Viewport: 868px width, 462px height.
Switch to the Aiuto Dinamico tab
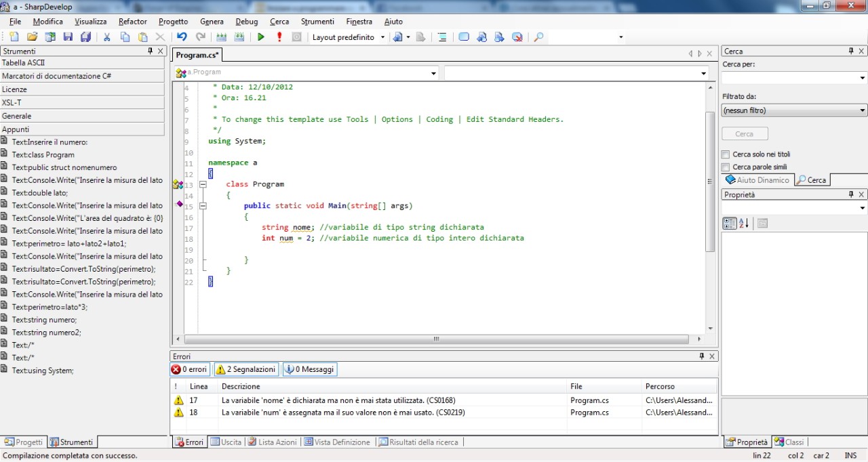pyautogui.click(x=757, y=180)
